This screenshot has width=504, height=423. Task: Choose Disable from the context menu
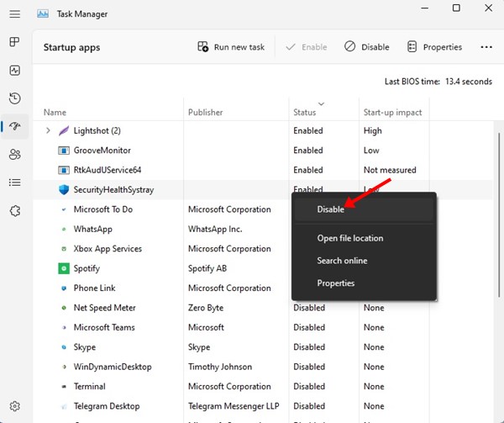[331, 209]
